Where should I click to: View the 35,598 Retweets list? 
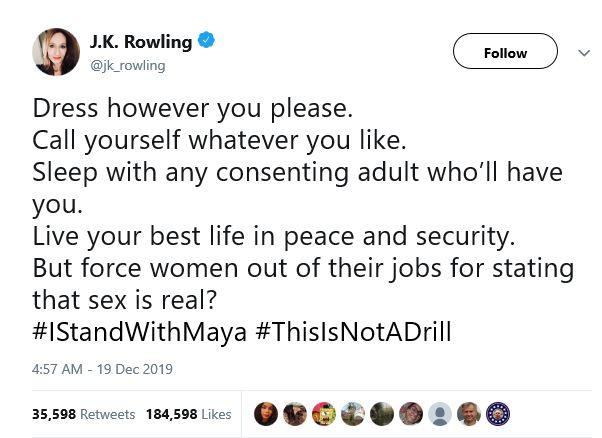point(84,414)
